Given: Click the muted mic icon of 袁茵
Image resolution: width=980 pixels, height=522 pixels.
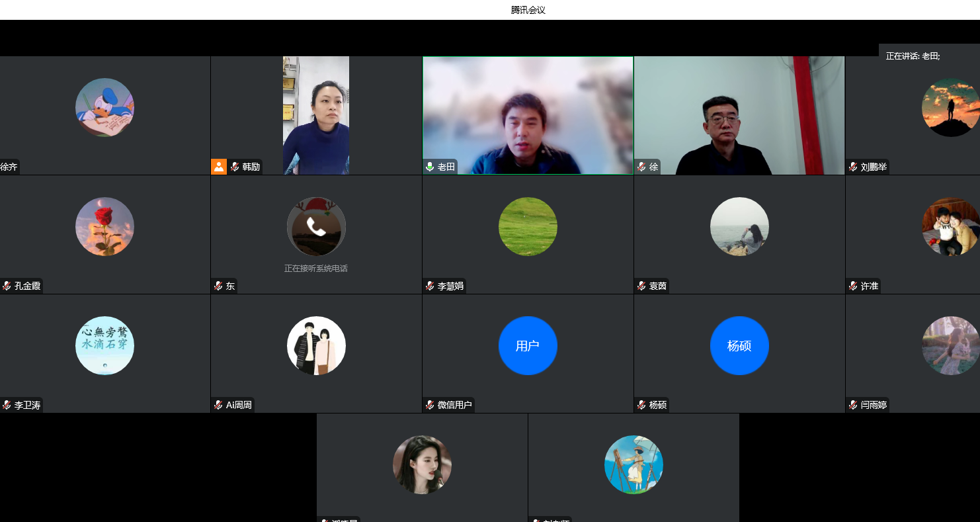Looking at the screenshot, I should pyautogui.click(x=641, y=286).
